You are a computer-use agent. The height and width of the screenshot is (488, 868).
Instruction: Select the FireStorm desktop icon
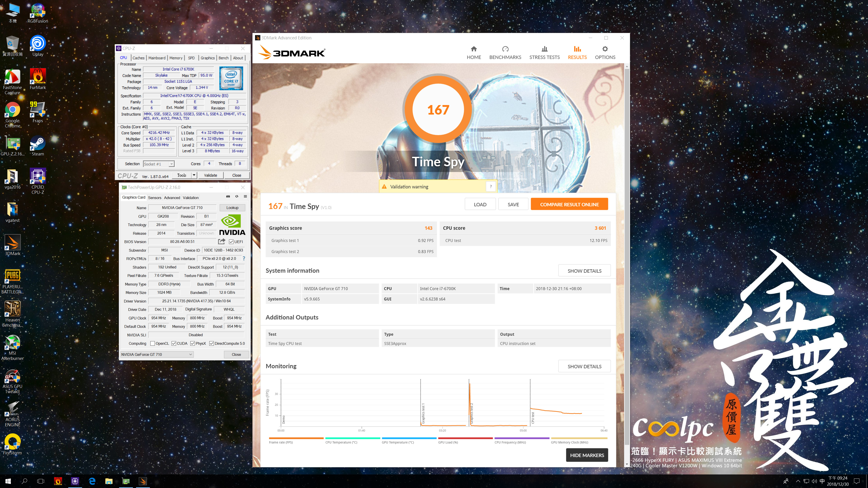12,444
